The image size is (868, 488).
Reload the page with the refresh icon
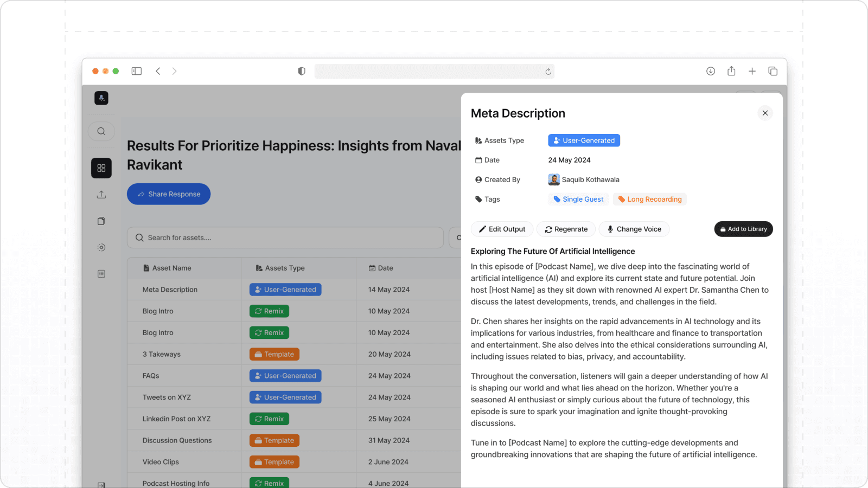(x=548, y=72)
